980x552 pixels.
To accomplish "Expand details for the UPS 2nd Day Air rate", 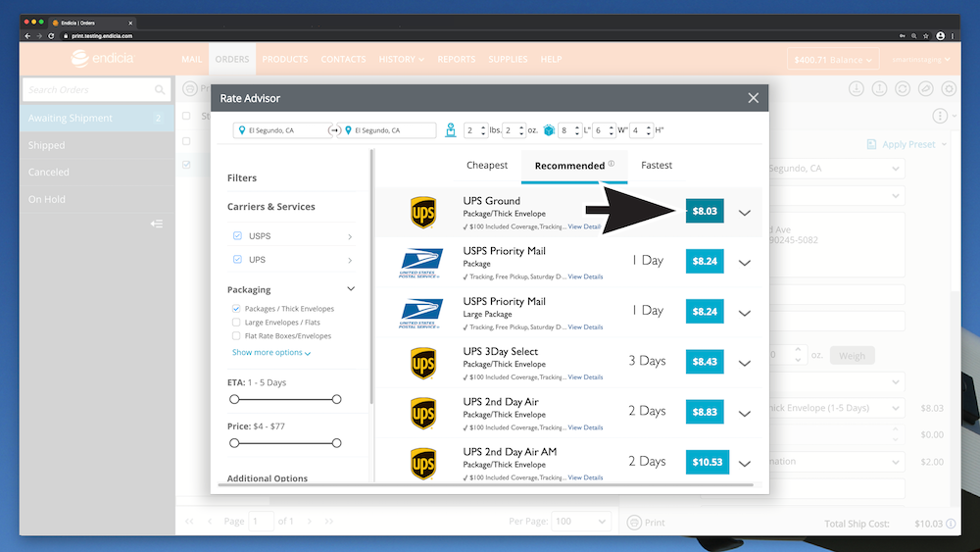I will [x=745, y=413].
